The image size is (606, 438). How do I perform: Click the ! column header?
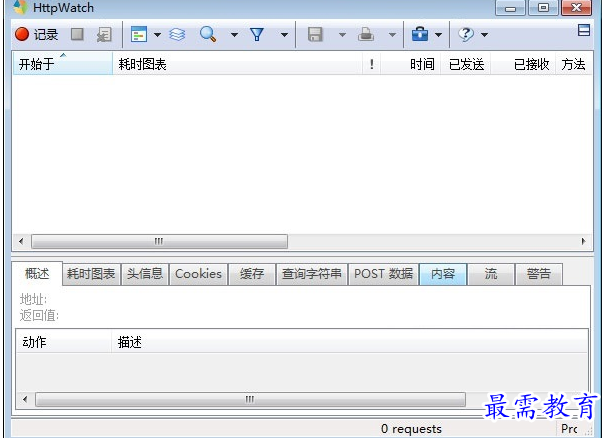(x=371, y=63)
